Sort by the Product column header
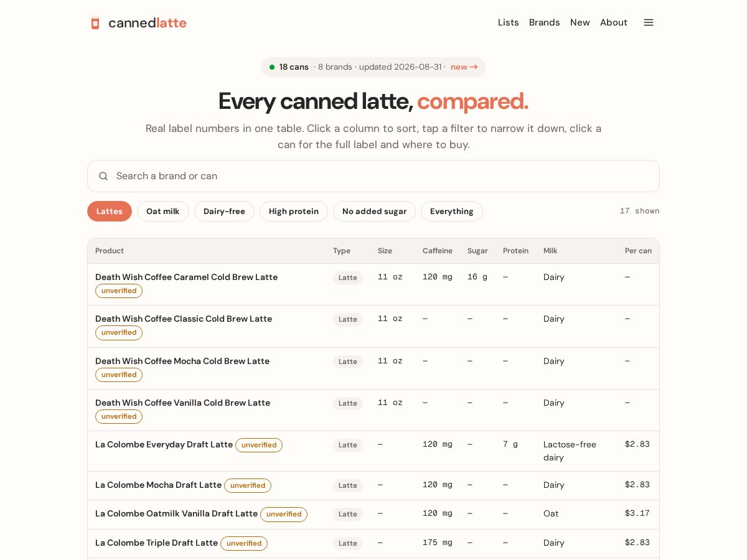The width and height of the screenshot is (747, 560). (x=110, y=251)
